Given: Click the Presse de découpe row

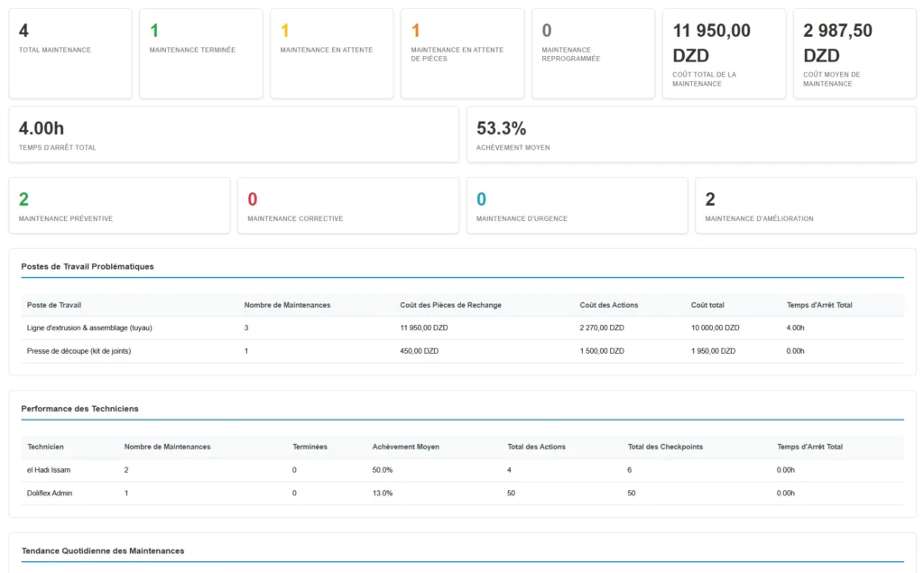Looking at the screenshot, I should 462,351.
